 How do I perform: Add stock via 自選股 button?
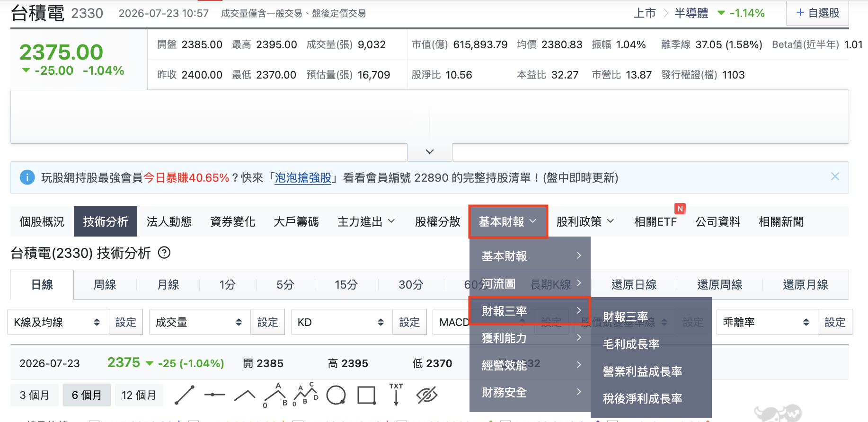coord(817,13)
